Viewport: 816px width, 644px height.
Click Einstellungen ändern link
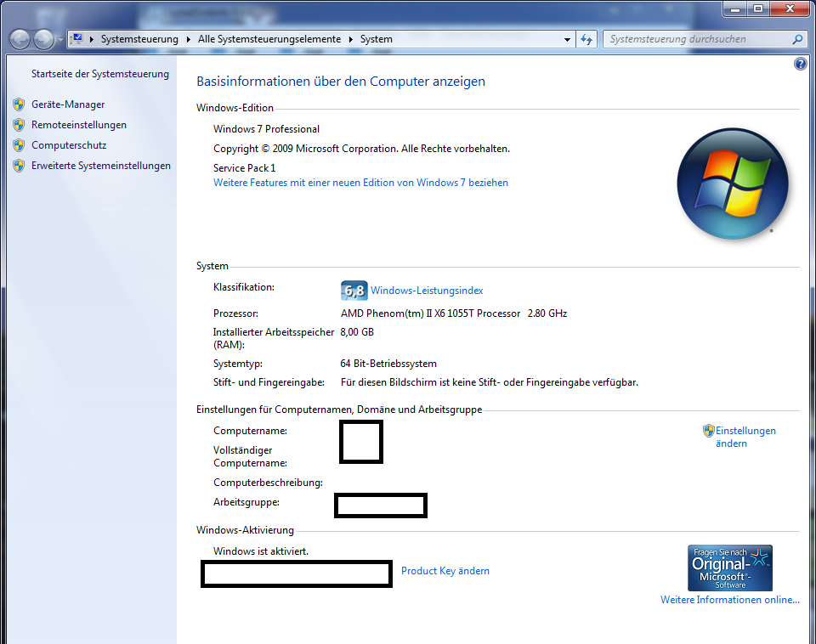[x=745, y=437]
